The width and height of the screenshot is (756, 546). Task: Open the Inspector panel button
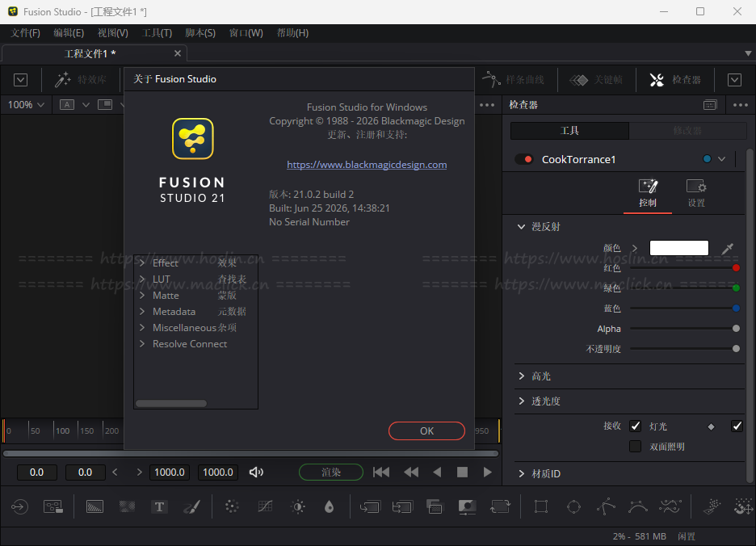675,80
